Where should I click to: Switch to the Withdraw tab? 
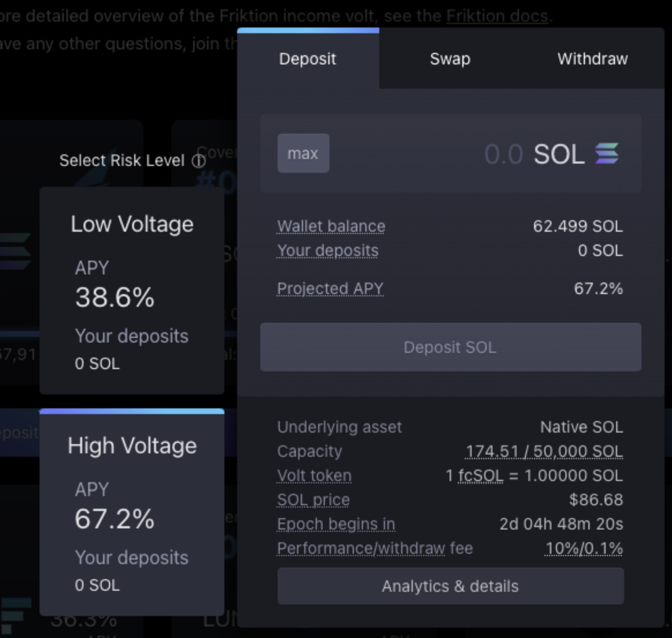tap(592, 59)
